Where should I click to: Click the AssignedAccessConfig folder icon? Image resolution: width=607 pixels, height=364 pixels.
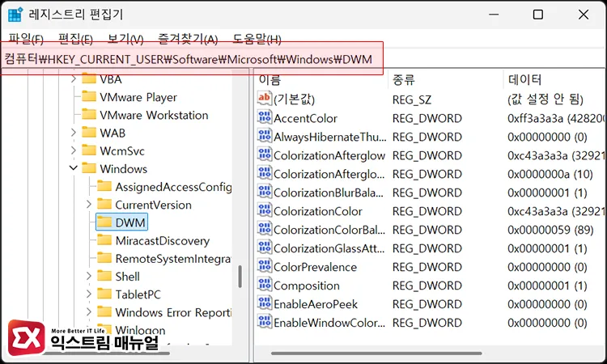(x=104, y=186)
